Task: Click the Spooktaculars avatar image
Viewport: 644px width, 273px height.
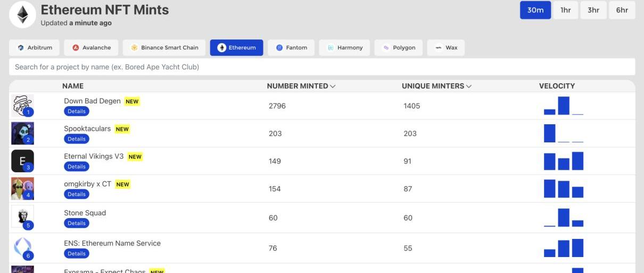Action: click(x=22, y=133)
